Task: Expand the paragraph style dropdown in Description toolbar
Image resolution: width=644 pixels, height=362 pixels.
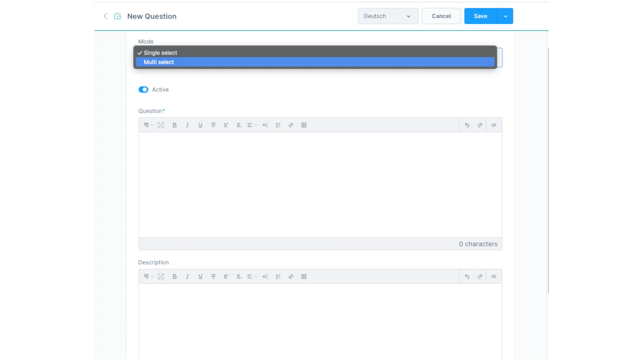Action: pos(148,276)
